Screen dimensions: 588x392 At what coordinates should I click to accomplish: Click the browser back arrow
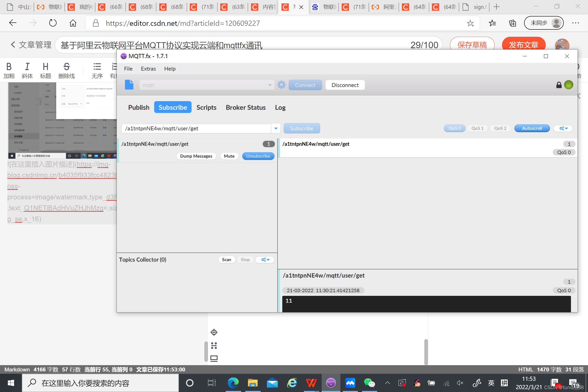13,23
